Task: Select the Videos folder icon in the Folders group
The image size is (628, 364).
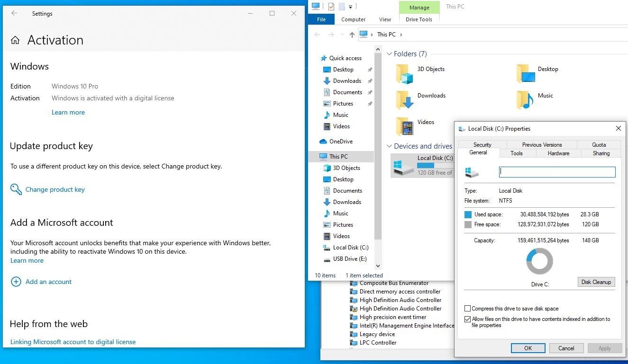Action: pyautogui.click(x=404, y=126)
